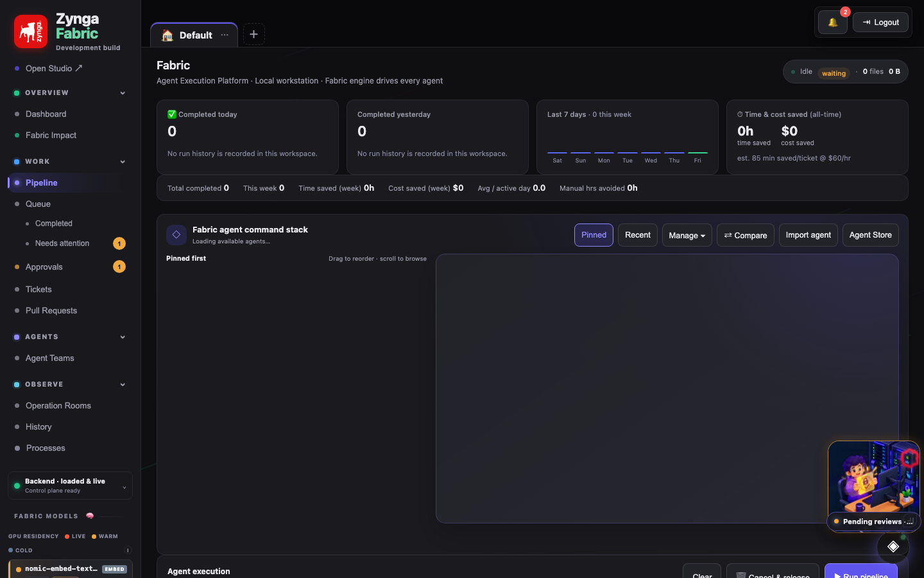Click the Friday bar in Last 7 days

(697, 153)
